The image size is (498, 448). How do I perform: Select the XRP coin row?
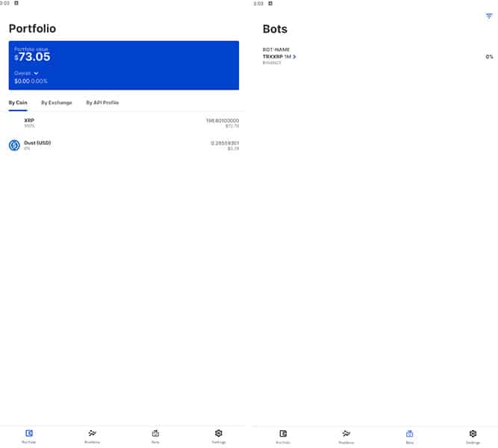[x=124, y=123]
